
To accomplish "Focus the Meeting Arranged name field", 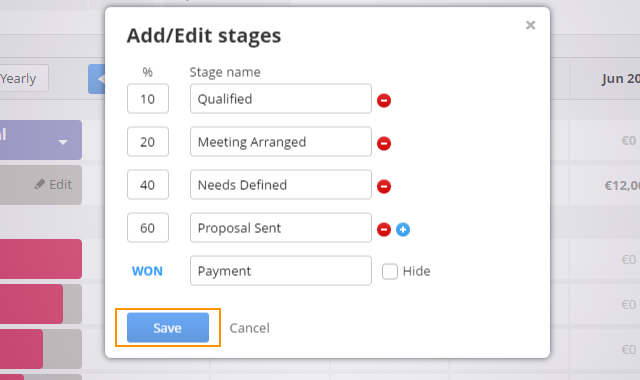I will click(x=281, y=142).
